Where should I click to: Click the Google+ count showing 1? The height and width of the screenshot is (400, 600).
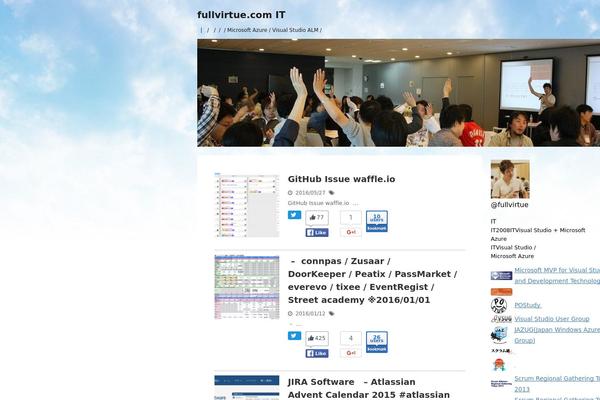[x=351, y=217]
